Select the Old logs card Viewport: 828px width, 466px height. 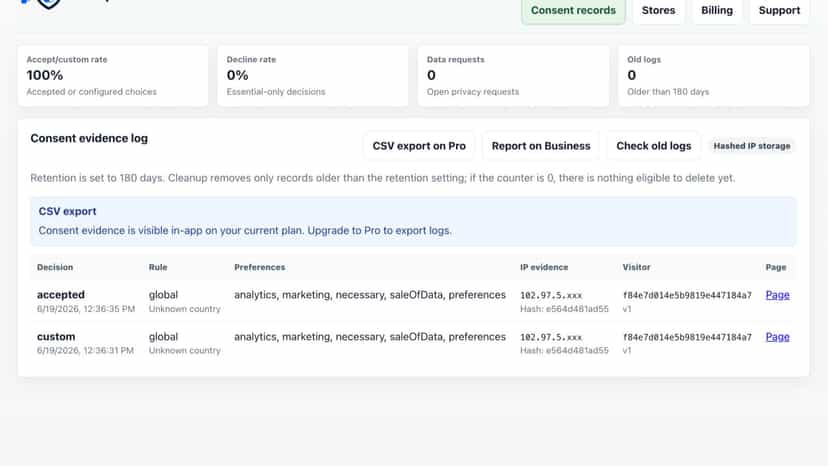tap(713, 76)
